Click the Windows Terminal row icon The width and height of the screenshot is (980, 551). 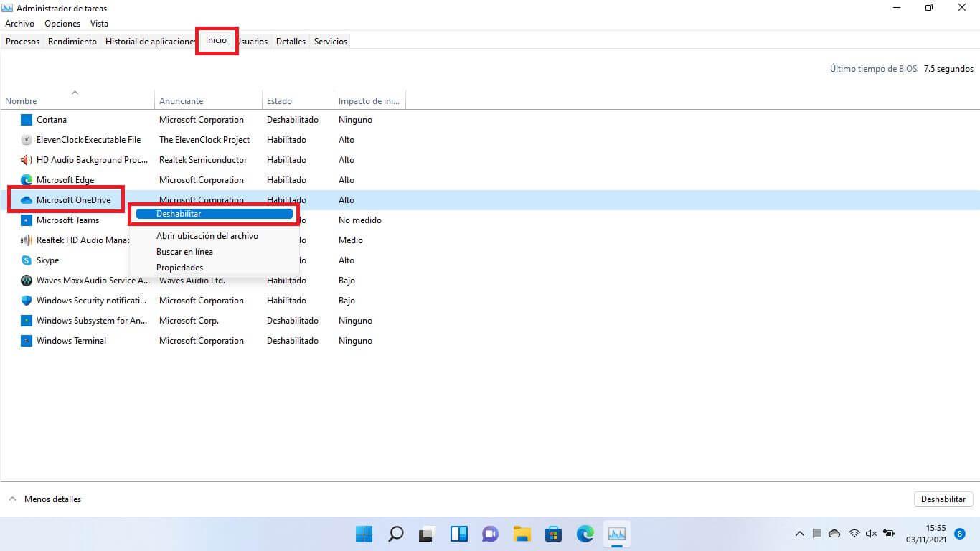pos(27,341)
